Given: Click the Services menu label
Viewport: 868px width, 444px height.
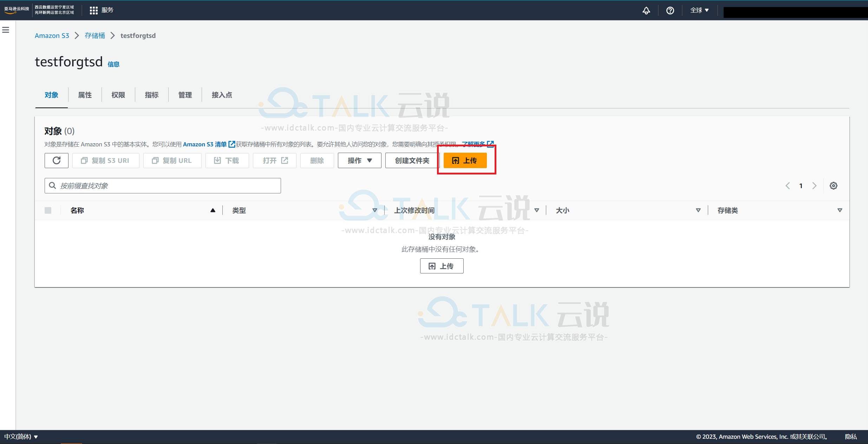Looking at the screenshot, I should pyautogui.click(x=107, y=10).
